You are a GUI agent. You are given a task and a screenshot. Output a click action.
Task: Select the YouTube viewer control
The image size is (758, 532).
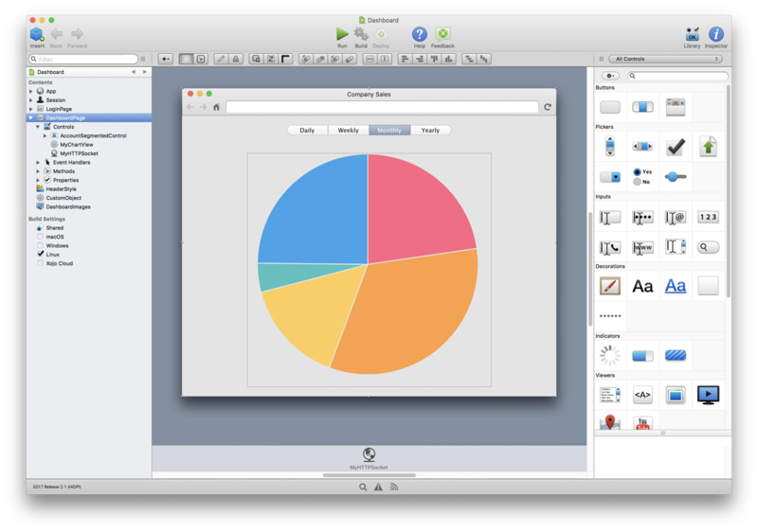642,423
